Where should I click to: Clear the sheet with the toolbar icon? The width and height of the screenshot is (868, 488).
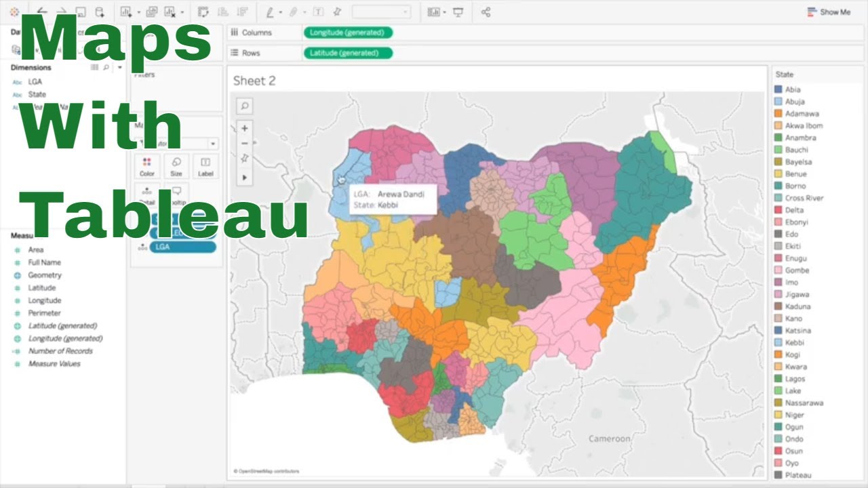[x=170, y=12]
